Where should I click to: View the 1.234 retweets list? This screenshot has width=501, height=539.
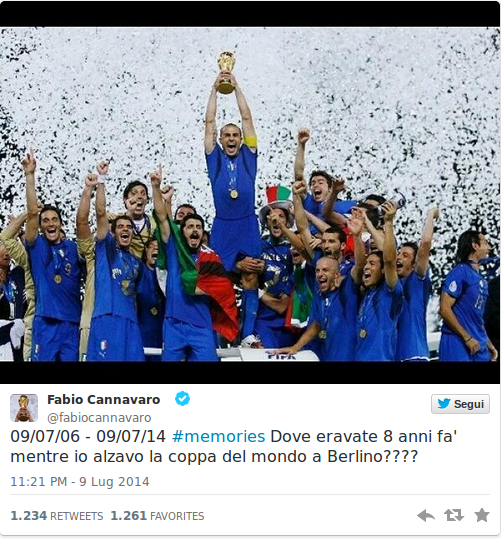click(x=57, y=516)
